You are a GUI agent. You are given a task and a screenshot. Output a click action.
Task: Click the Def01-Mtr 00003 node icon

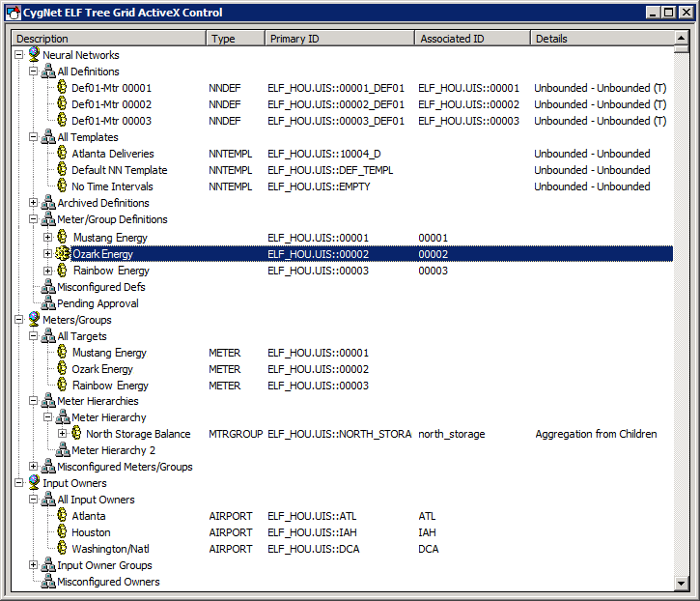tap(63, 120)
